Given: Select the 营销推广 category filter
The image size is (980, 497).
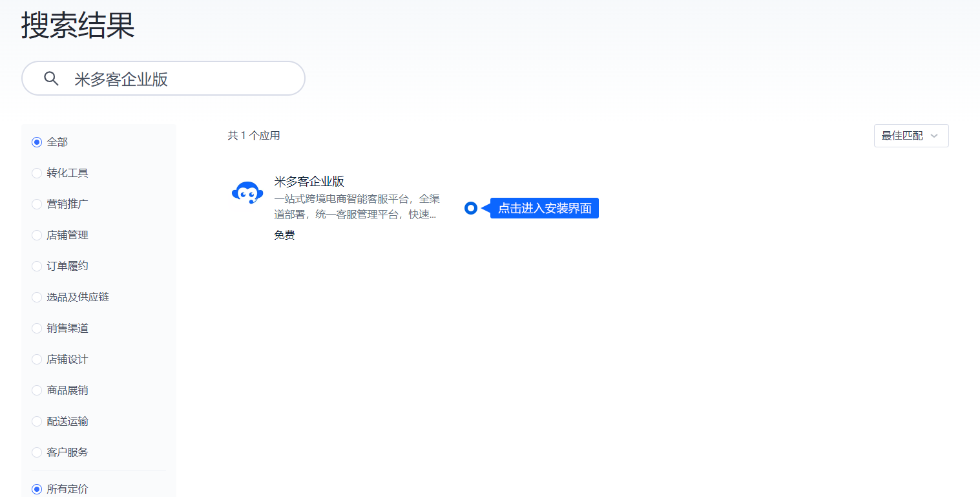Looking at the screenshot, I should tap(37, 204).
